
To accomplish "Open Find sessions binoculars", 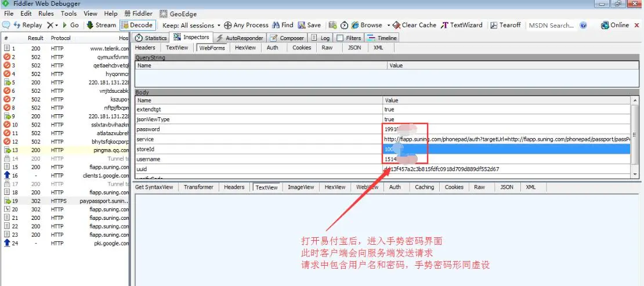I will click(283, 25).
